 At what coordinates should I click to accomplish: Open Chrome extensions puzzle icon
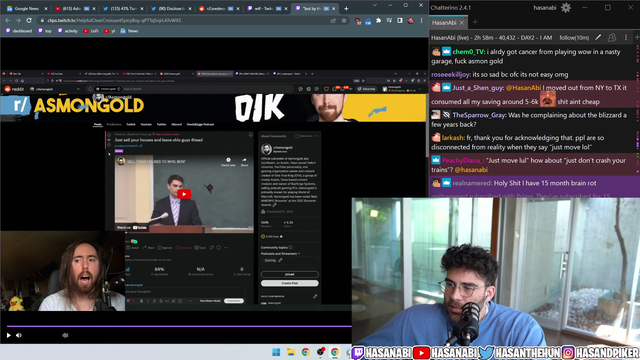tap(378, 20)
